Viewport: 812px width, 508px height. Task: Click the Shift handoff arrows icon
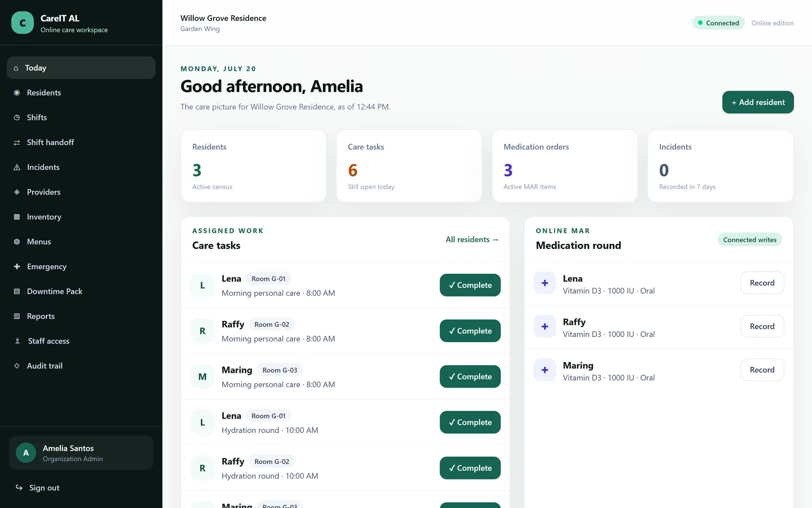[x=17, y=143]
